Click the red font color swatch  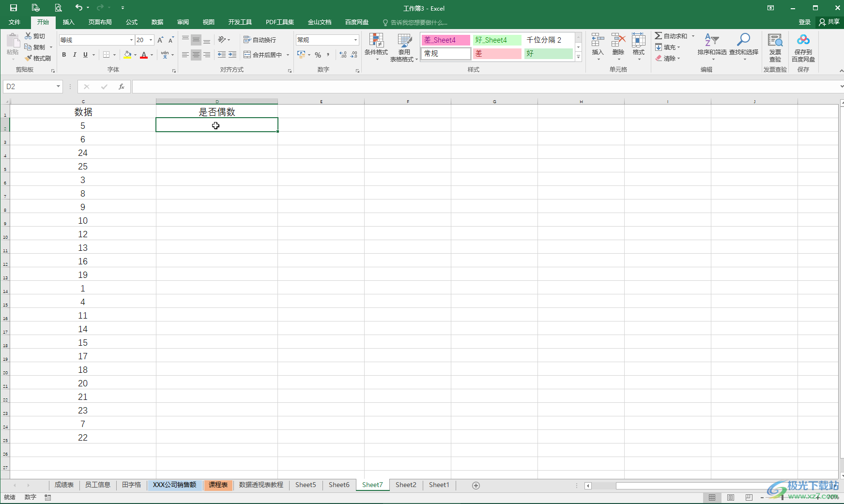point(144,55)
